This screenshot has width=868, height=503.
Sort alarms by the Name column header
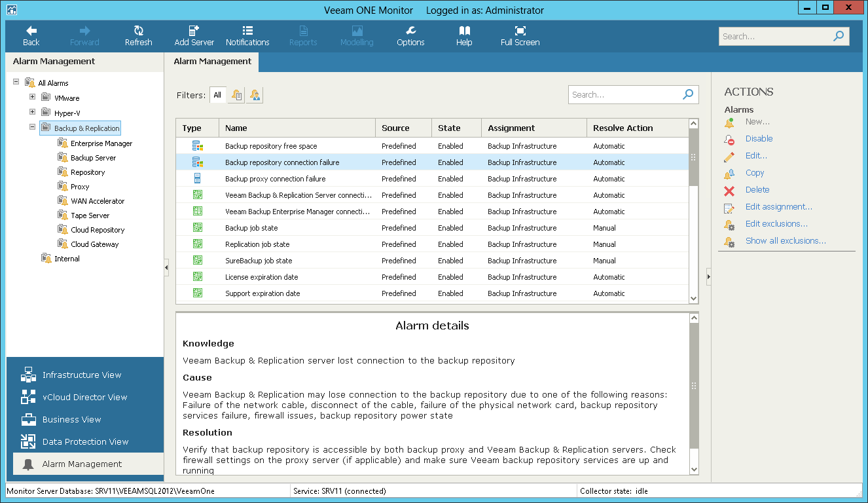tap(297, 128)
